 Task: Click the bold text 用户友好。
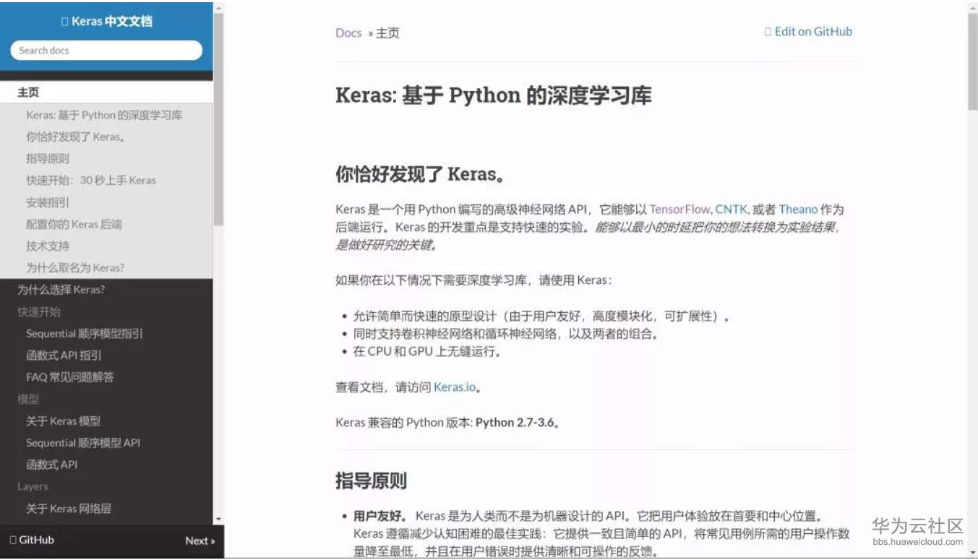[380, 516]
